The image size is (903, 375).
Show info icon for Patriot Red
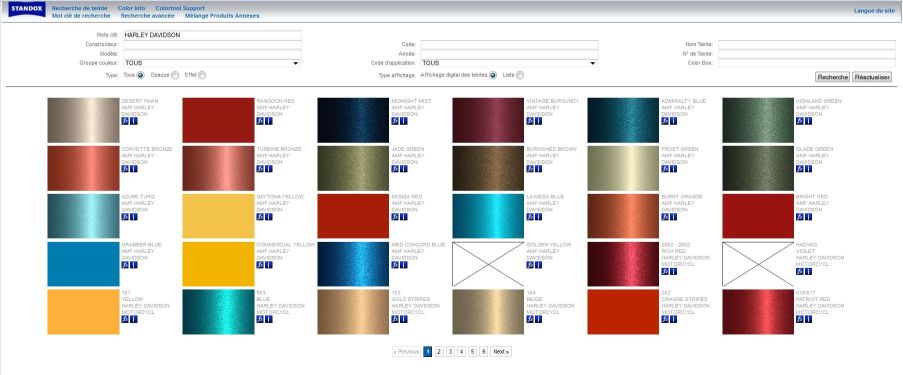(x=808, y=319)
